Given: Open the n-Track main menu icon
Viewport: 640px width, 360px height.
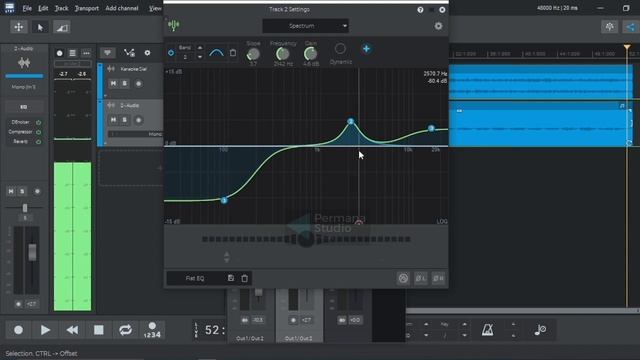Looking at the screenshot, I should click(x=9, y=8).
